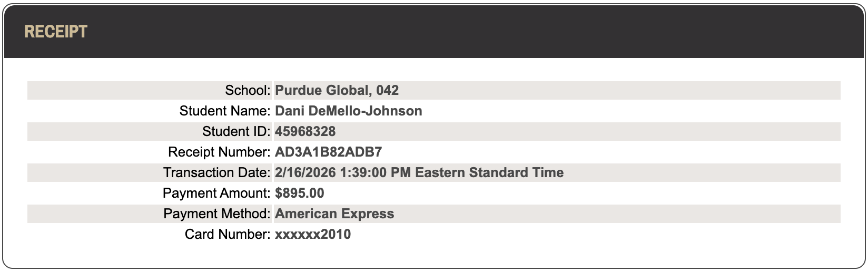868x271 pixels.
Task: Click the Payment Amount label
Action: [x=216, y=193]
